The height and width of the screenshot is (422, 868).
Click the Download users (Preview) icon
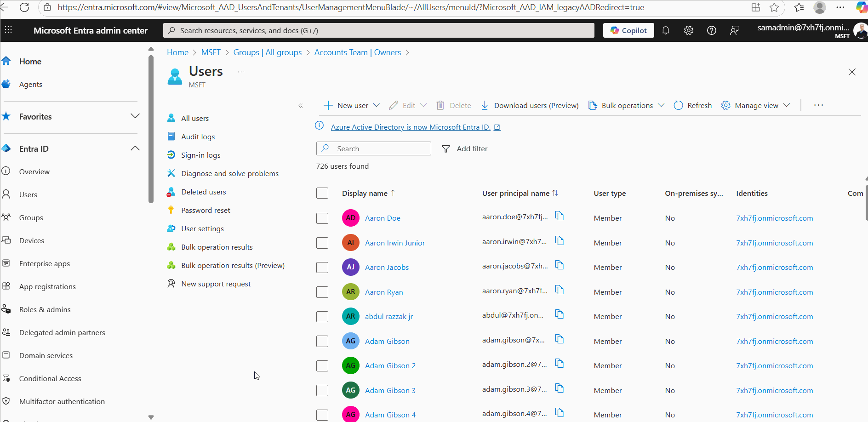(484, 105)
